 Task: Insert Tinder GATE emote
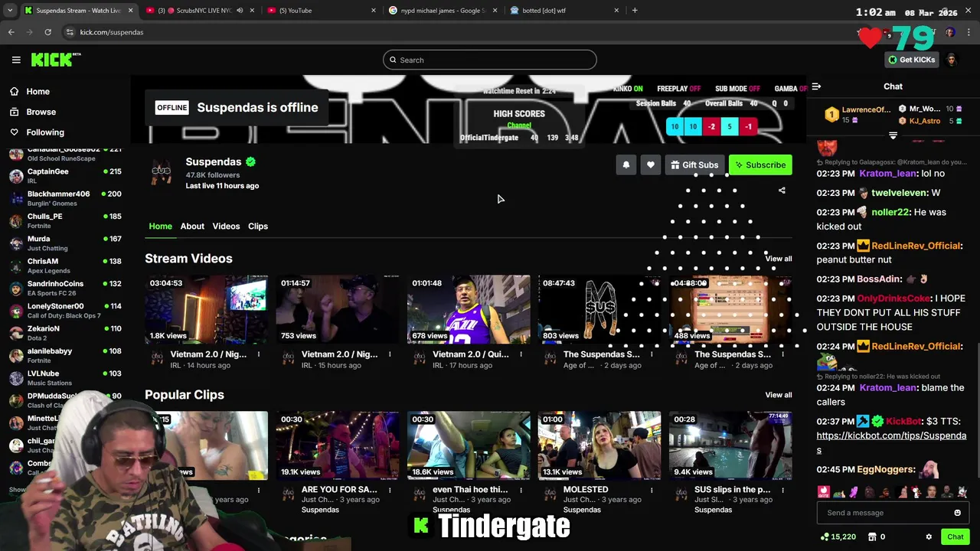824,491
